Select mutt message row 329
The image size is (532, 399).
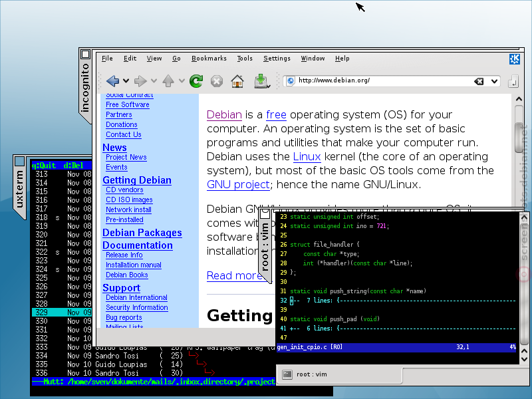click(x=62, y=313)
